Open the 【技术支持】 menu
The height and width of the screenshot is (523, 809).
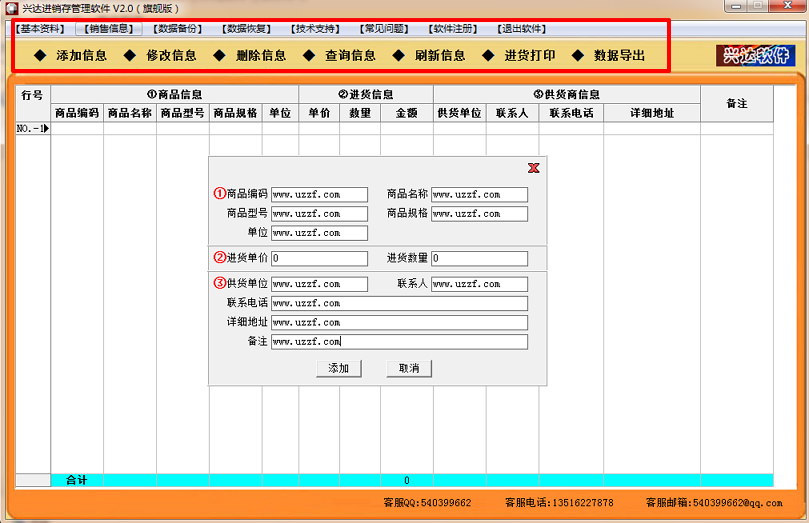click(315, 29)
